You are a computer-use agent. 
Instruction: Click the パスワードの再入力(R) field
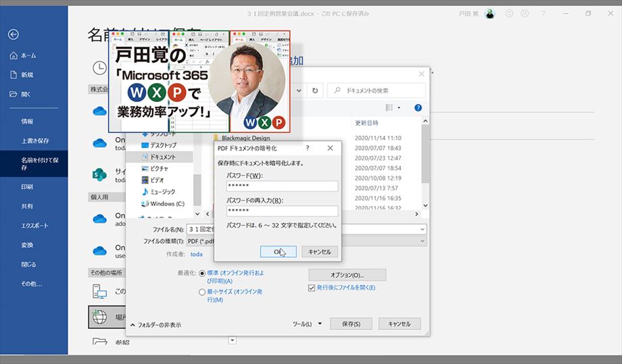pyautogui.click(x=282, y=211)
